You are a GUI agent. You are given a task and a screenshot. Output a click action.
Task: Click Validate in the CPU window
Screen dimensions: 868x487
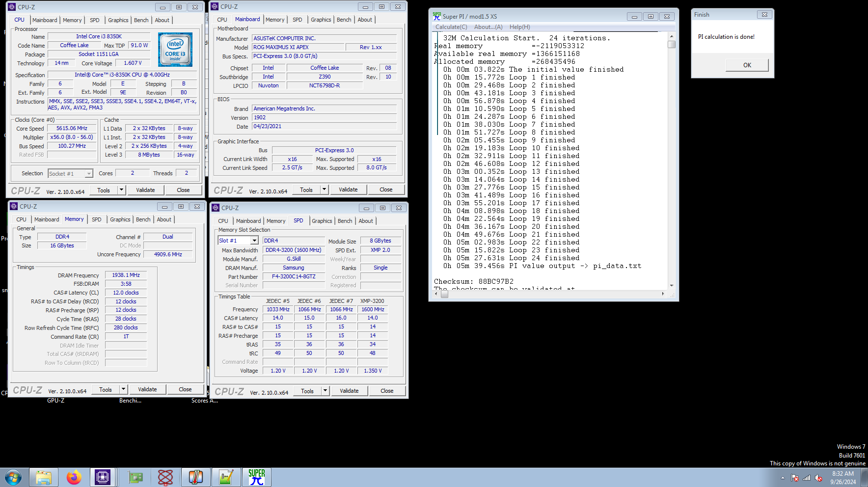145,190
